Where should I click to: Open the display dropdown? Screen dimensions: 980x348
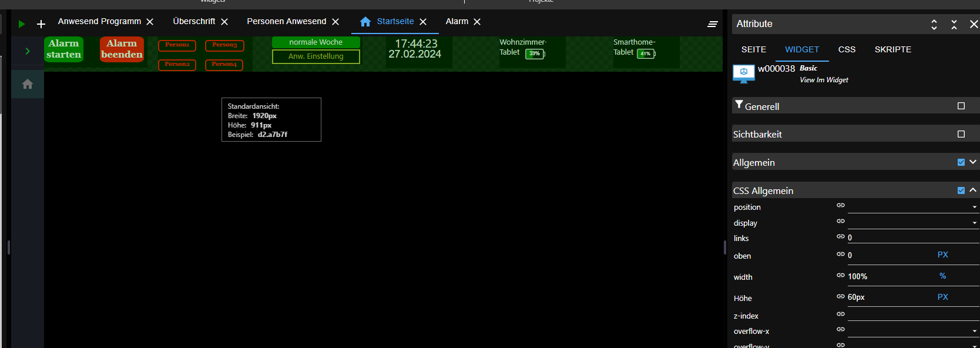point(913,223)
